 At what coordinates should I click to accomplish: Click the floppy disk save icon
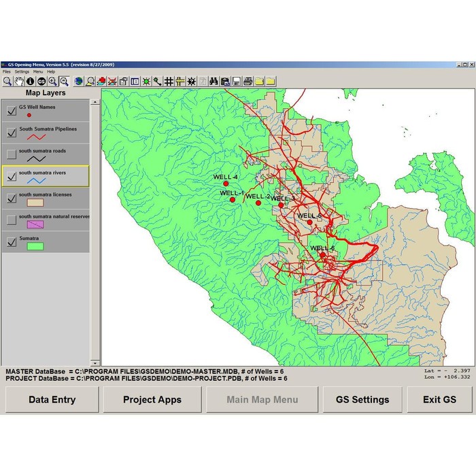(236, 82)
